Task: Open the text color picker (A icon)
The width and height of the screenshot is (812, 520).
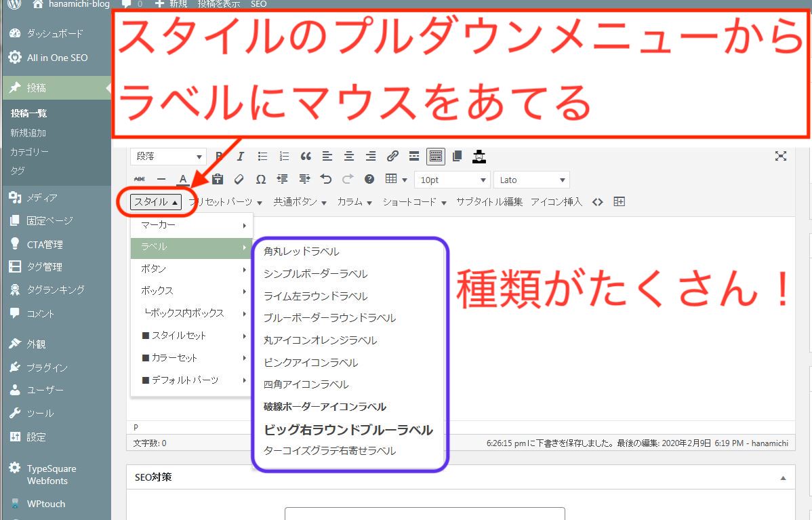Action: pos(182,180)
